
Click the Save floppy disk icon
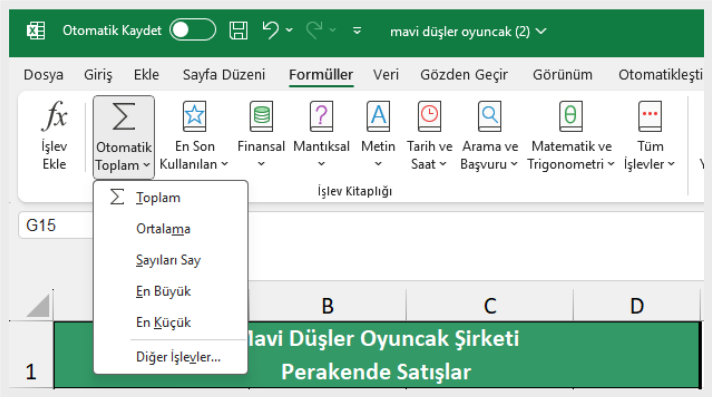(238, 31)
